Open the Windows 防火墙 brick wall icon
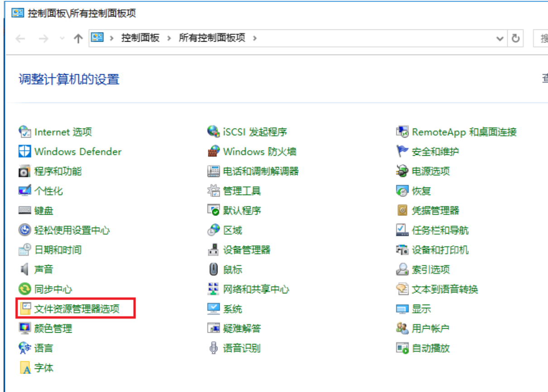The image size is (548, 392). 213,152
